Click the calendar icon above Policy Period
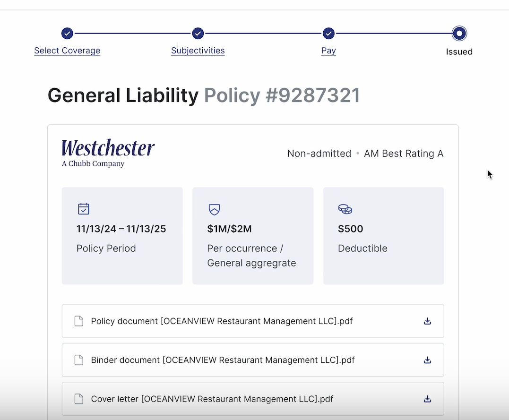The height and width of the screenshot is (420, 509). point(84,209)
